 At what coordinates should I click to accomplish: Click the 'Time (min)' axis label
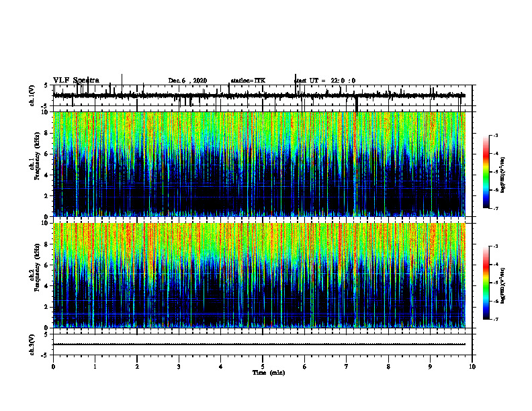coord(269,373)
